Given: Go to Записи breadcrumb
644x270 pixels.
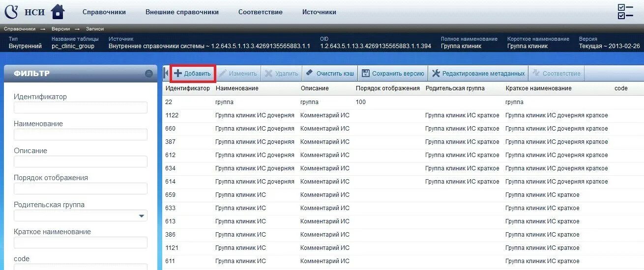Looking at the screenshot, I should (94, 29).
